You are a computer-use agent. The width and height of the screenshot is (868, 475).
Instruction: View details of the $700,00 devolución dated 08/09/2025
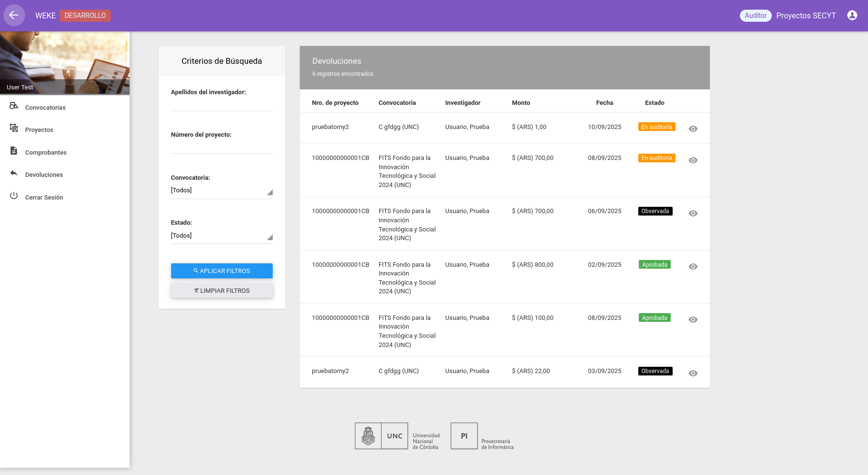(693, 160)
